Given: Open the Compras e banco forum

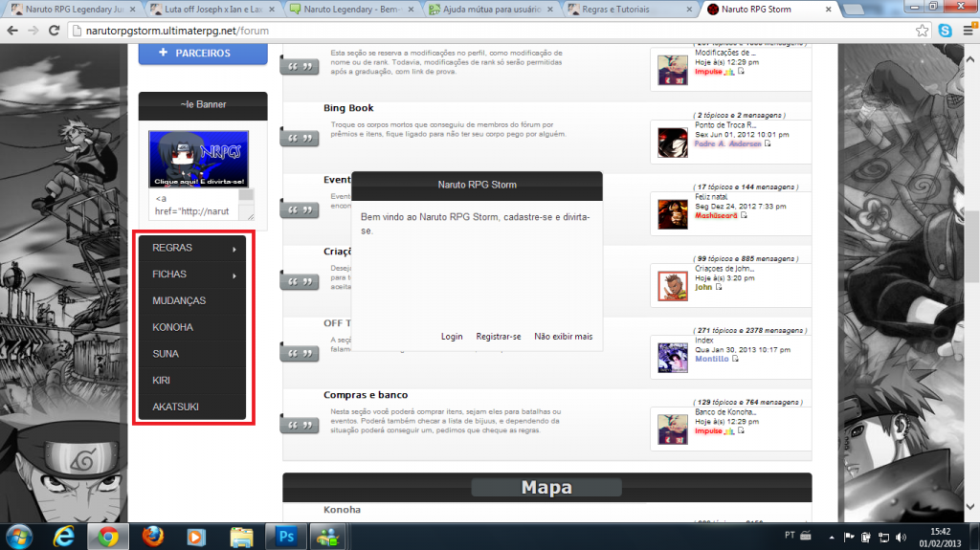Looking at the screenshot, I should [x=366, y=395].
